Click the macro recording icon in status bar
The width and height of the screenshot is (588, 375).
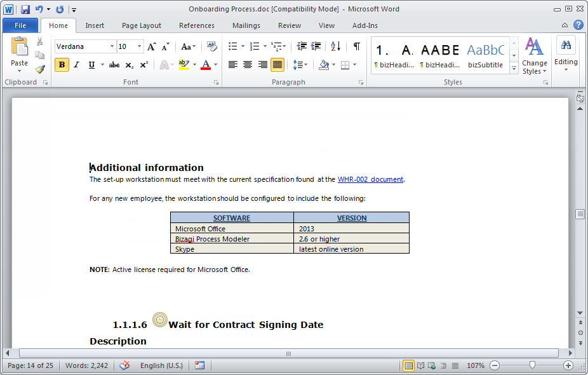tap(199, 365)
